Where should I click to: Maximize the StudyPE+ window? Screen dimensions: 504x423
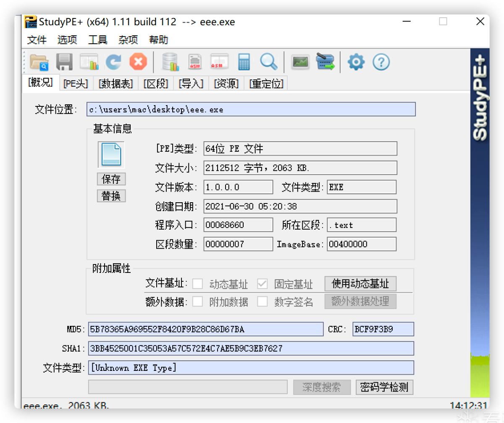pyautogui.click(x=443, y=21)
